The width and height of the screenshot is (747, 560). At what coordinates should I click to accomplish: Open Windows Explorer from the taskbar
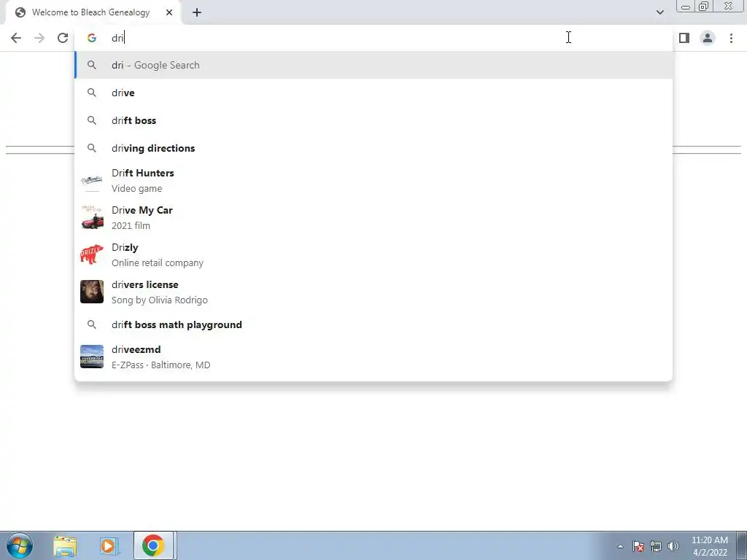(x=65, y=546)
